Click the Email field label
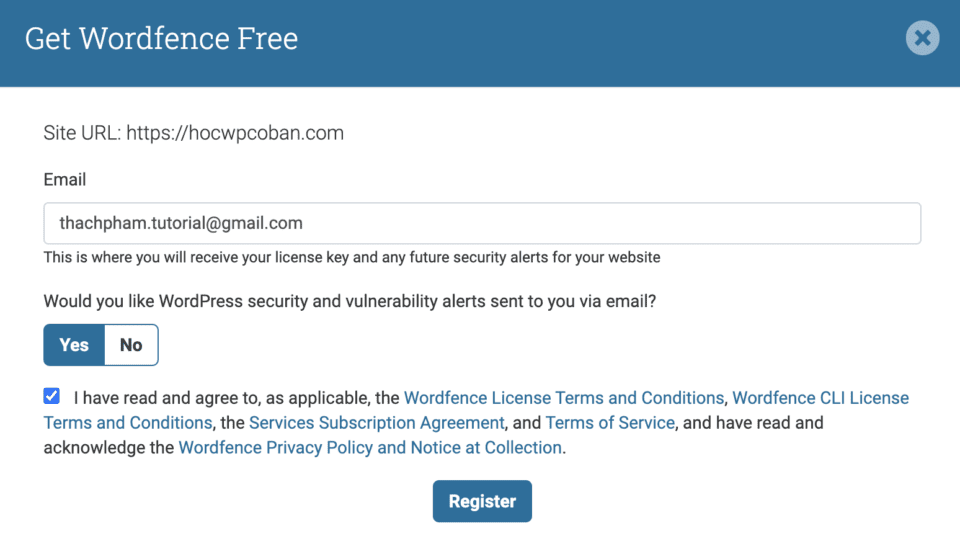960x536 pixels. [x=65, y=180]
